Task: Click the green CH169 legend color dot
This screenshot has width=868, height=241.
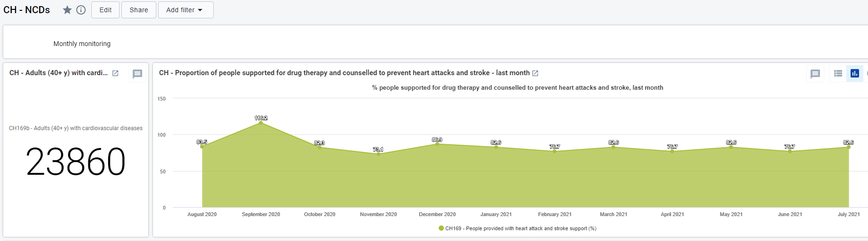Action: [x=441, y=228]
